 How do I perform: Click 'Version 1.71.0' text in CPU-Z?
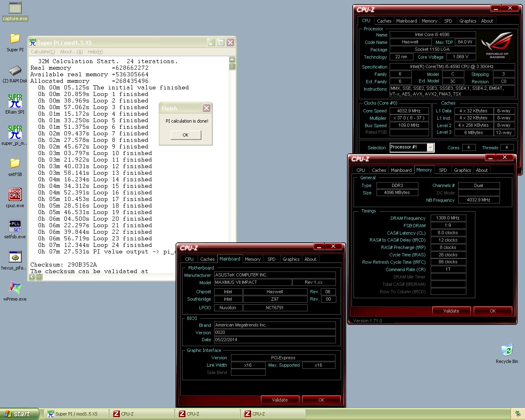click(367, 321)
